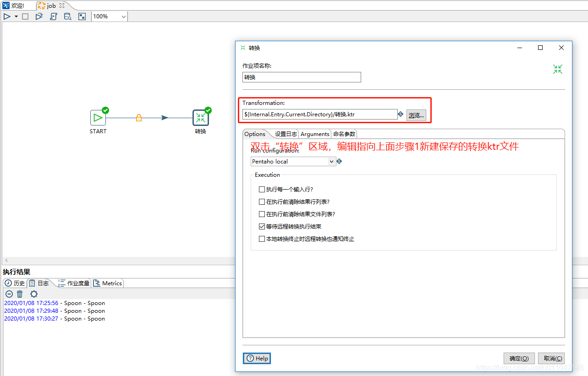Screen dimensions: 588x376
Task: Edit the 作业项名称 field
Action: 302,77
